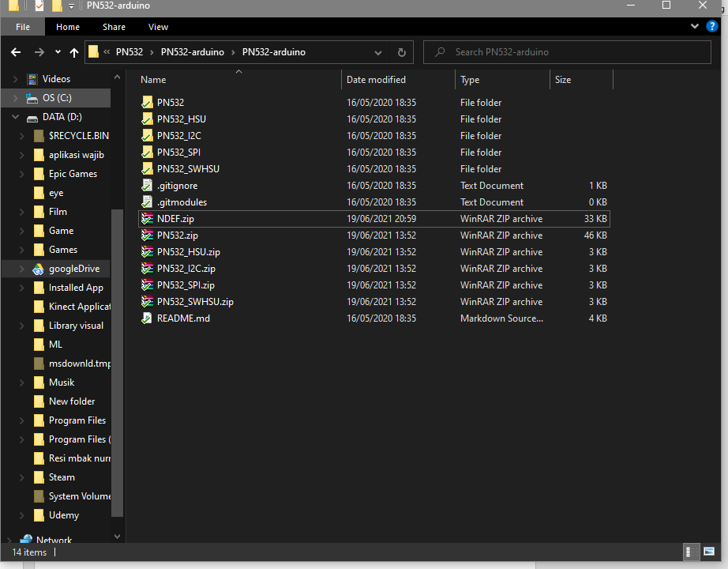Sort files by Date modified column

(x=376, y=80)
